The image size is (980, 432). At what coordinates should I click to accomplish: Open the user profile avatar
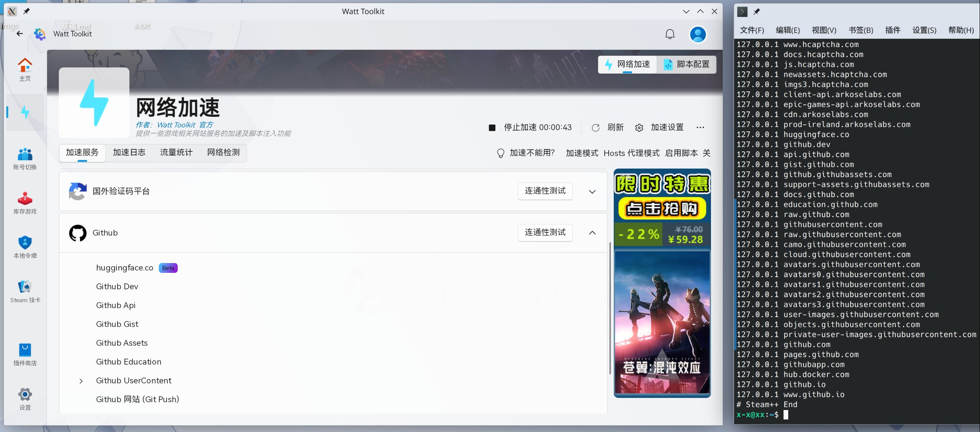pyautogui.click(x=698, y=34)
